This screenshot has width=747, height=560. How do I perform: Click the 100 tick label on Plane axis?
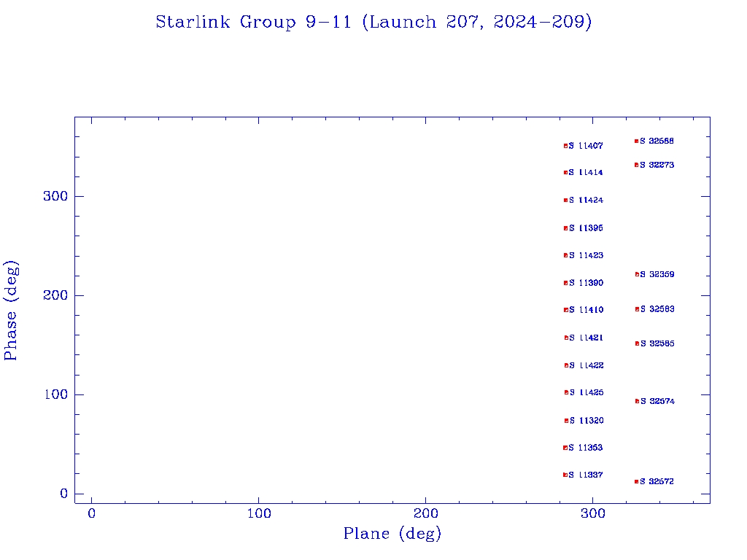(259, 513)
